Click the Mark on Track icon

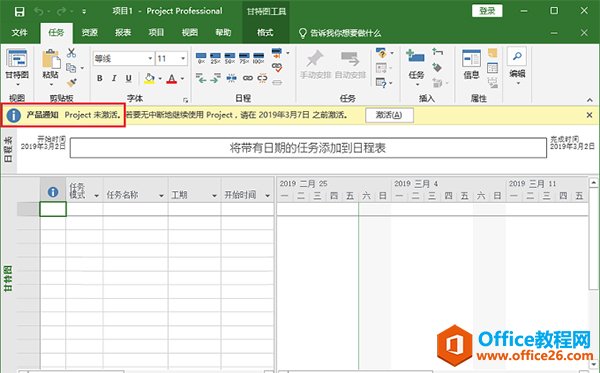pyautogui.click(x=277, y=53)
